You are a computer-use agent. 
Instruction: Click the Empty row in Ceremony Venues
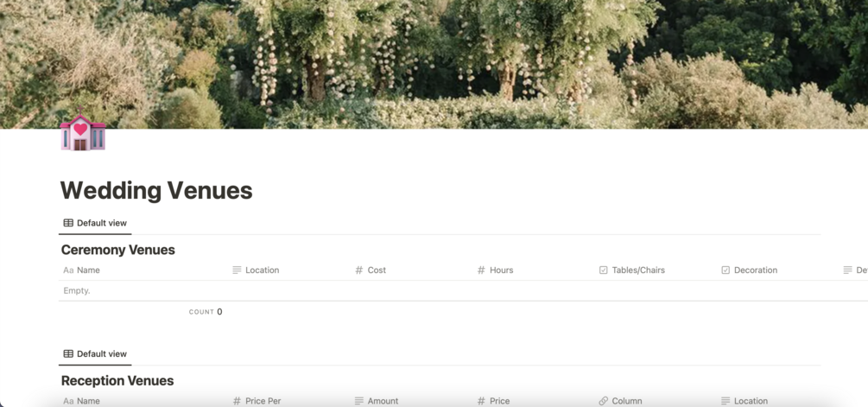[x=463, y=290]
